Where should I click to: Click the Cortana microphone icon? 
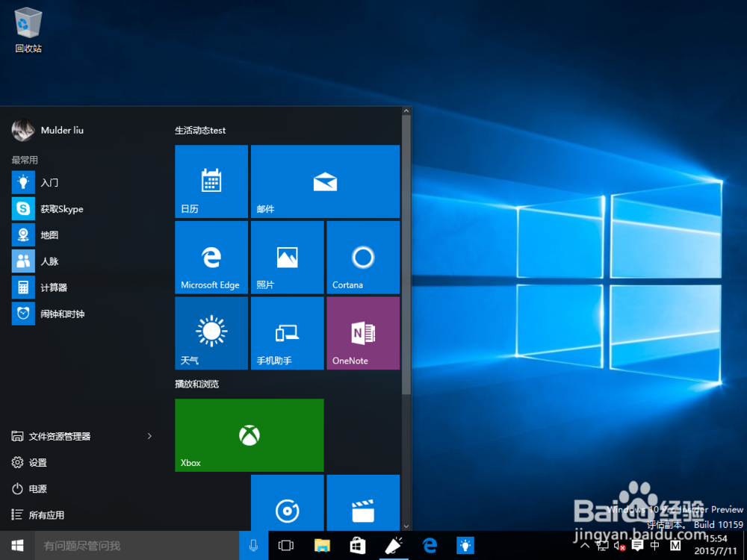pyautogui.click(x=253, y=545)
